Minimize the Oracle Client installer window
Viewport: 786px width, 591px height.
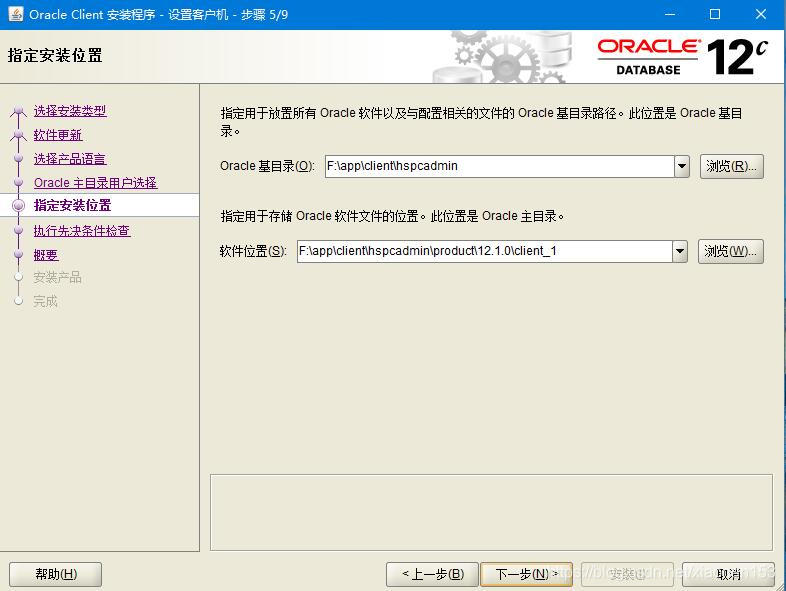click(670, 15)
